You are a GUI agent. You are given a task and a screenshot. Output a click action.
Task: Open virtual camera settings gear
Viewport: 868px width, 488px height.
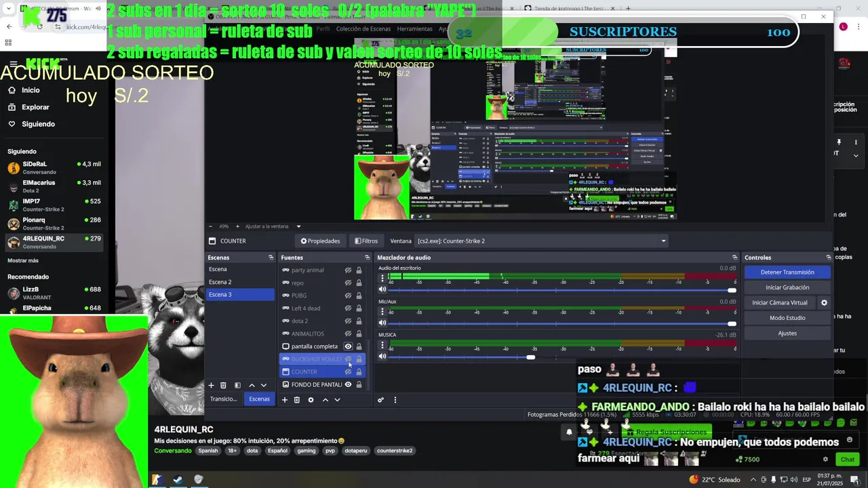coord(825,303)
